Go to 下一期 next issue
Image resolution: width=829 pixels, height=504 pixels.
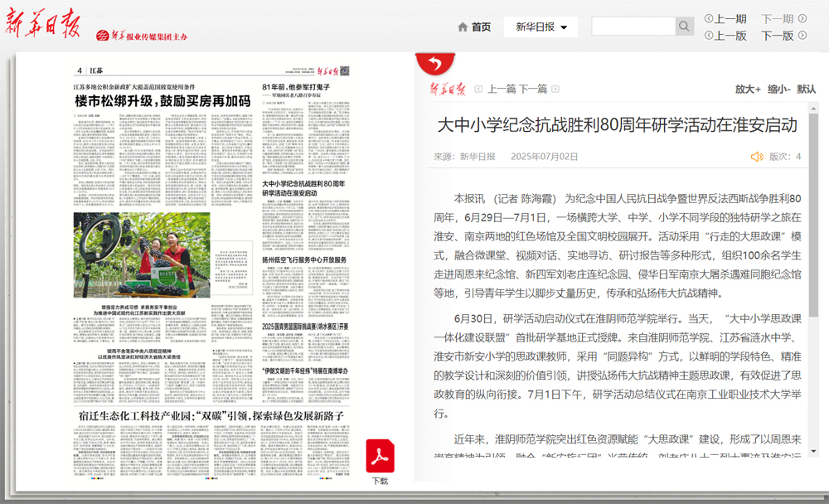[x=777, y=19]
